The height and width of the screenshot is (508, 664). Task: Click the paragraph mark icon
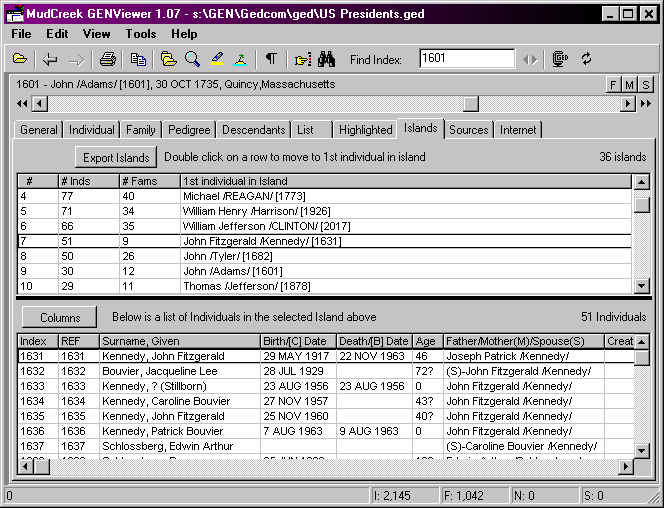tap(271, 59)
